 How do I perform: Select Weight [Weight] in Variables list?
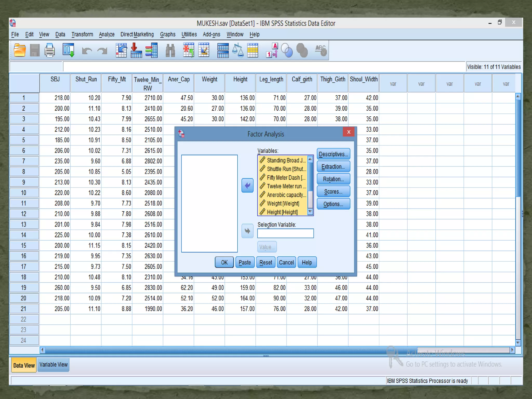click(283, 203)
